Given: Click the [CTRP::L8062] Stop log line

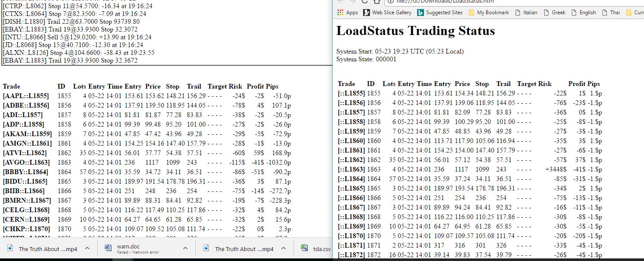Looking at the screenshot, I should tap(78, 6).
